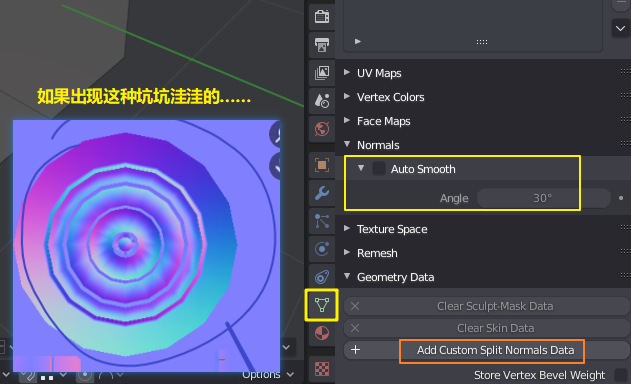The image size is (631, 384).
Task: Expand the Remesh panel
Action: point(346,252)
